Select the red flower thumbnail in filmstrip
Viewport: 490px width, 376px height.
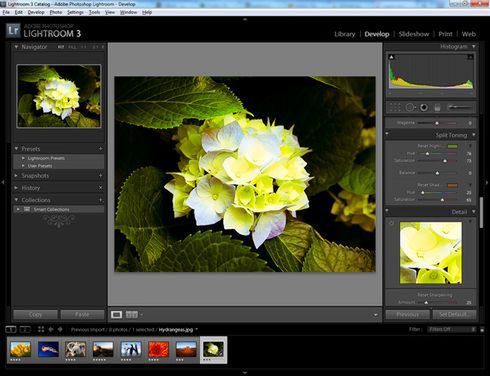point(158,349)
